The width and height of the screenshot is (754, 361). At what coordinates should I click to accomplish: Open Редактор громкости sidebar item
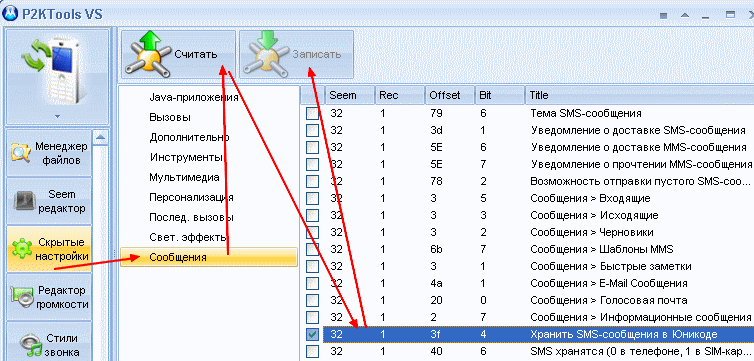click(49, 297)
